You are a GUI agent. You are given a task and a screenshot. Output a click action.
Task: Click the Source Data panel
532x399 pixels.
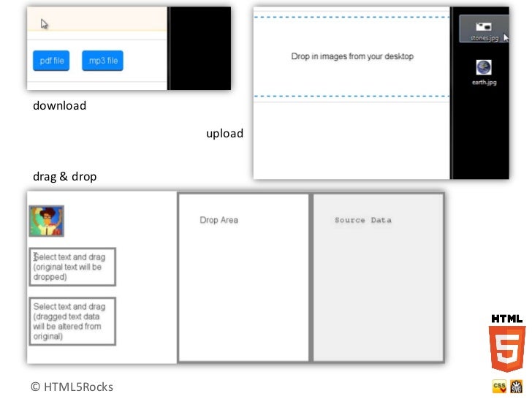pyautogui.click(x=379, y=277)
